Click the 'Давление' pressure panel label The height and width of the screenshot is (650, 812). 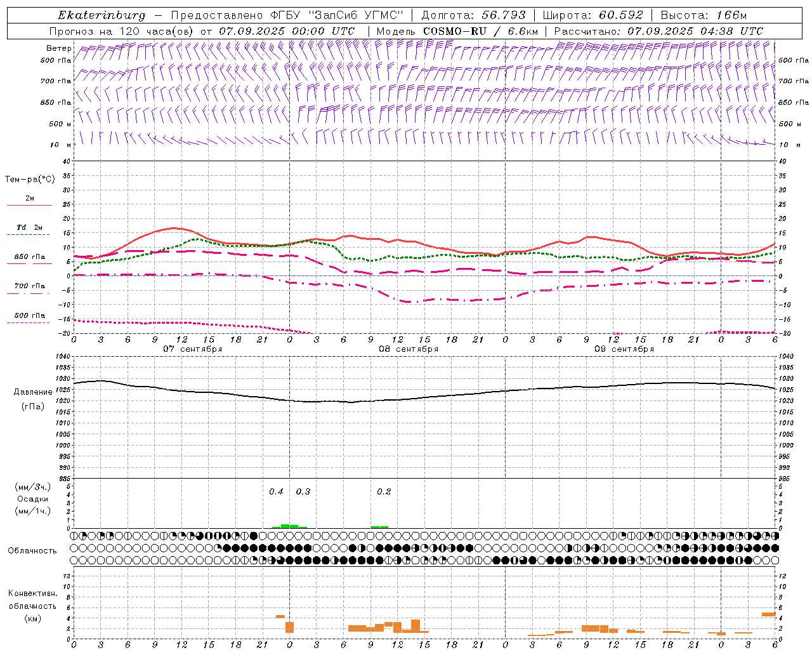click(x=33, y=392)
